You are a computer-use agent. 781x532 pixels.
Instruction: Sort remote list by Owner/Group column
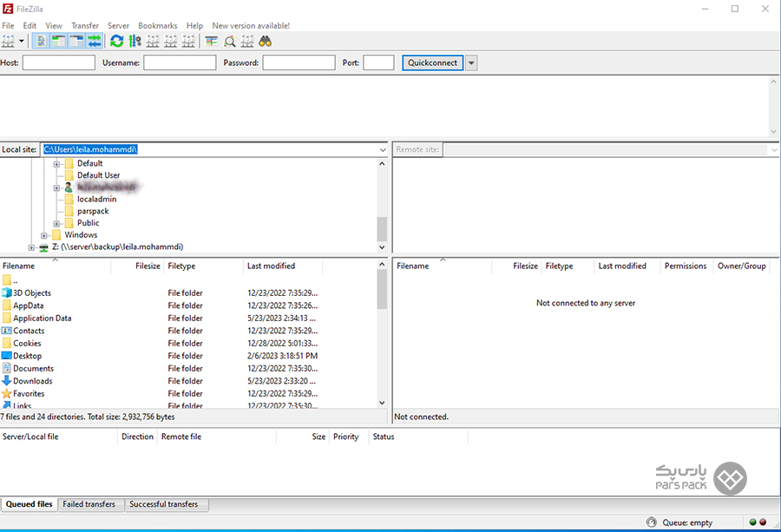741,266
